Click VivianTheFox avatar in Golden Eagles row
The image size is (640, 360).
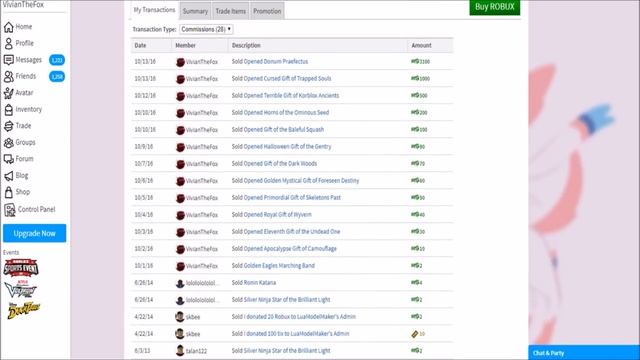(x=180, y=266)
